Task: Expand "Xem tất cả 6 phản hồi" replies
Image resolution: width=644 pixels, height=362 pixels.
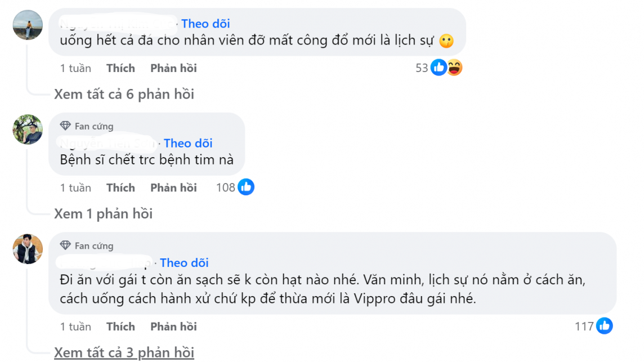Action: pos(124,94)
